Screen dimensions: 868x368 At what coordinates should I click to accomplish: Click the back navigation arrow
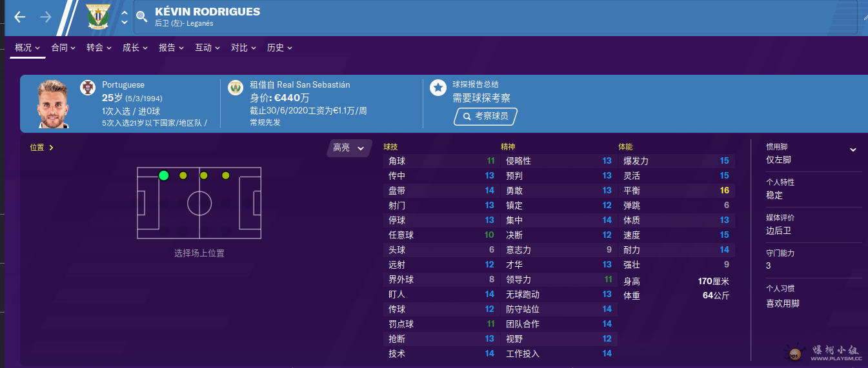pyautogui.click(x=19, y=17)
